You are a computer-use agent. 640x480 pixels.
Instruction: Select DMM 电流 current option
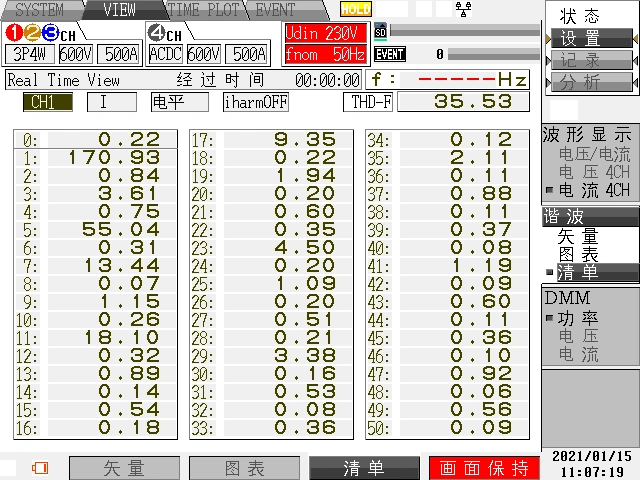pyautogui.click(x=578, y=354)
